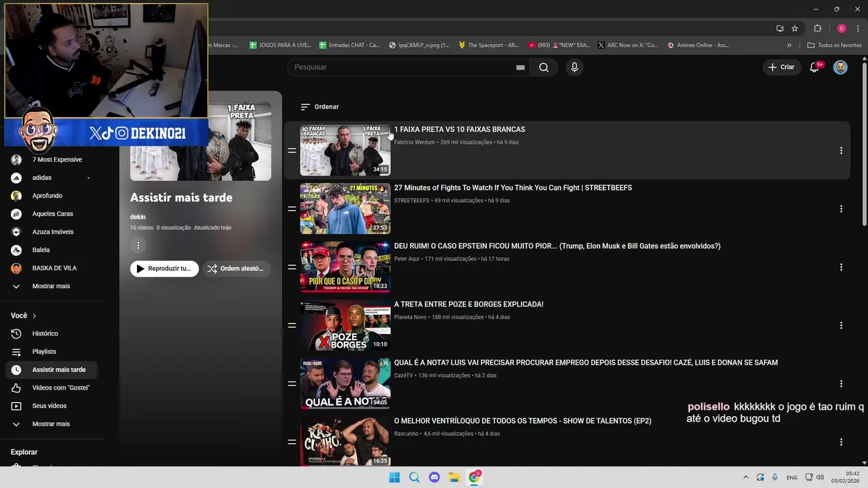Click the YouTube search magnifier button
Image resolution: width=868 pixels, height=488 pixels.
[x=544, y=67]
